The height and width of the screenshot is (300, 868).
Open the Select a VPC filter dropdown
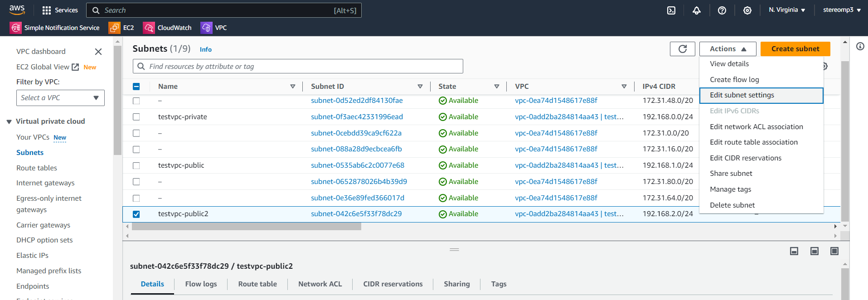point(60,98)
